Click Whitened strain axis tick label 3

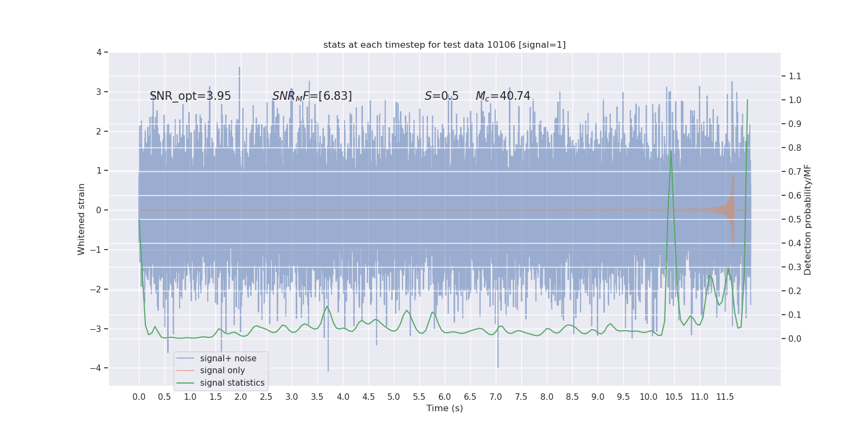click(x=99, y=92)
